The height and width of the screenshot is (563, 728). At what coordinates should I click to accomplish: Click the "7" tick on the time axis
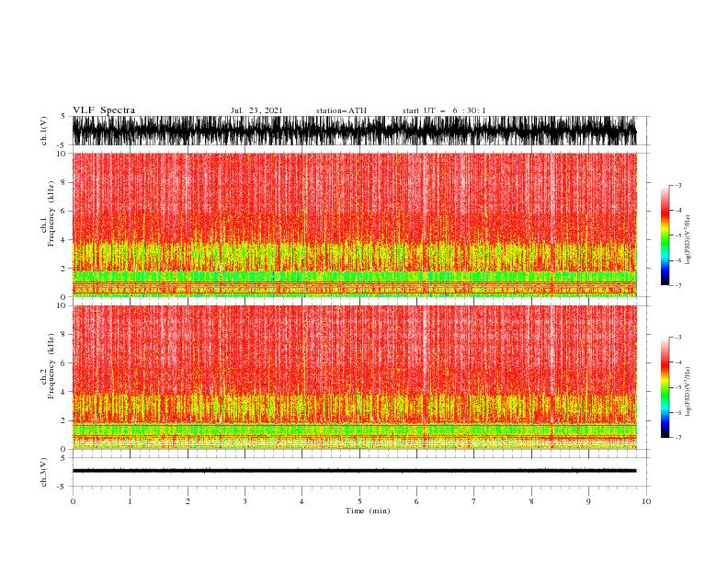tap(474, 501)
